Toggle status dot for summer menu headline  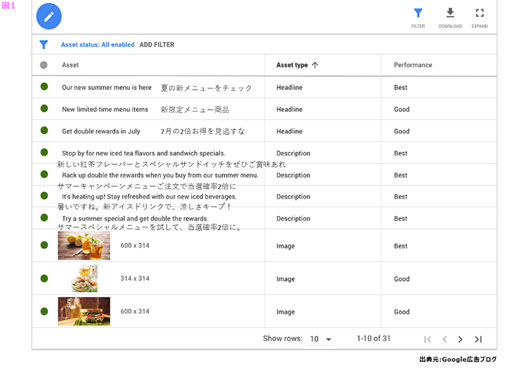point(44,87)
